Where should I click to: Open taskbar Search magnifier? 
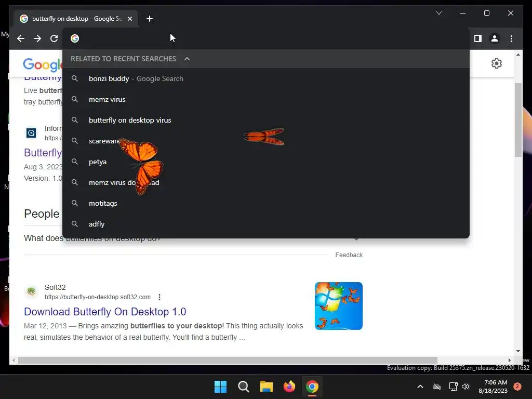tap(243, 387)
